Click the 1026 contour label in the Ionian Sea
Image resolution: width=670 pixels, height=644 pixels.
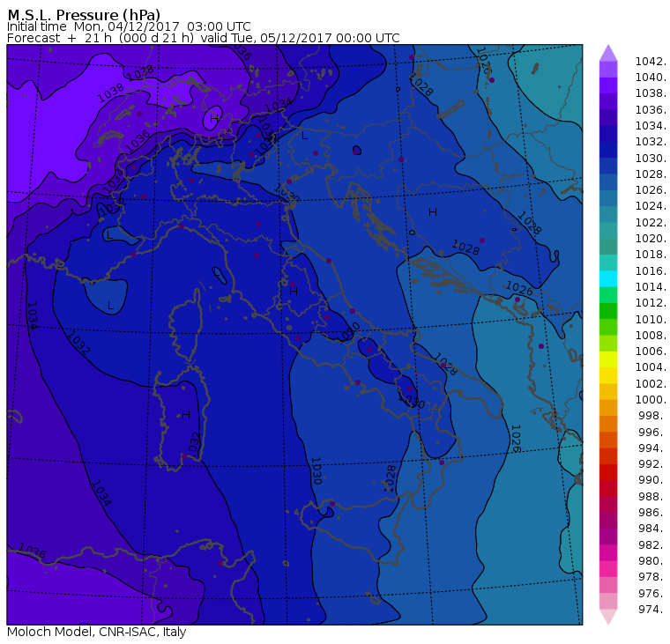(516, 439)
